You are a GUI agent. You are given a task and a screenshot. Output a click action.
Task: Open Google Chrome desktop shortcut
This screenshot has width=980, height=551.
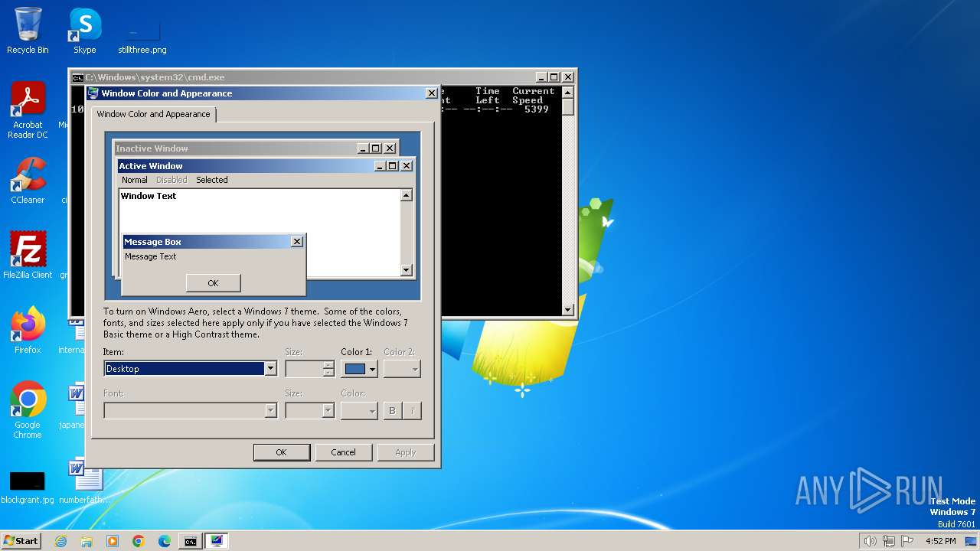point(28,410)
